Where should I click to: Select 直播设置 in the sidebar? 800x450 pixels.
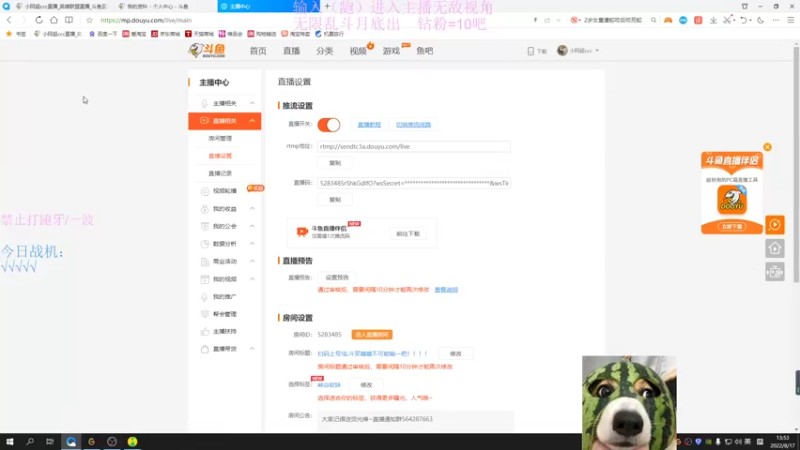(220, 156)
